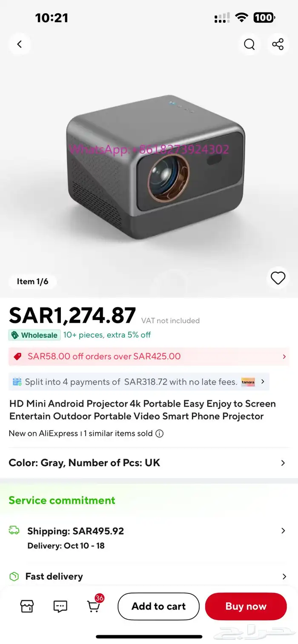Open the store icon in bottom bar

[x=27, y=606]
